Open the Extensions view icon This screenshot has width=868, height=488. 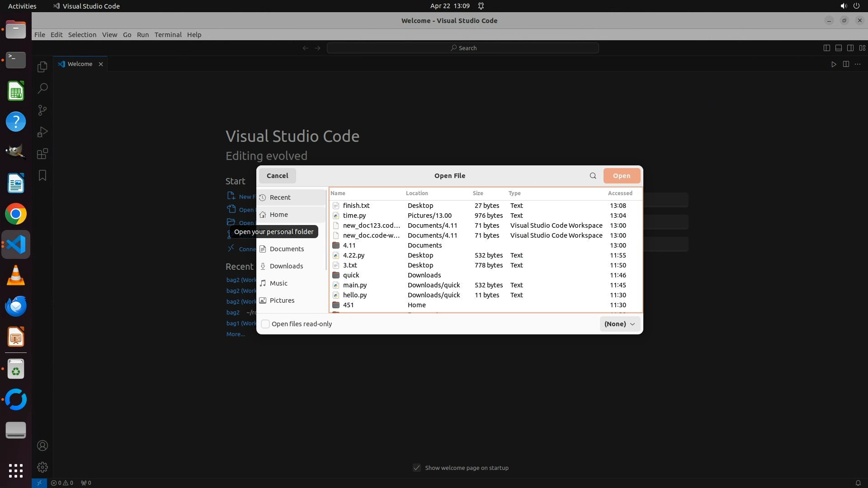pos(42,154)
